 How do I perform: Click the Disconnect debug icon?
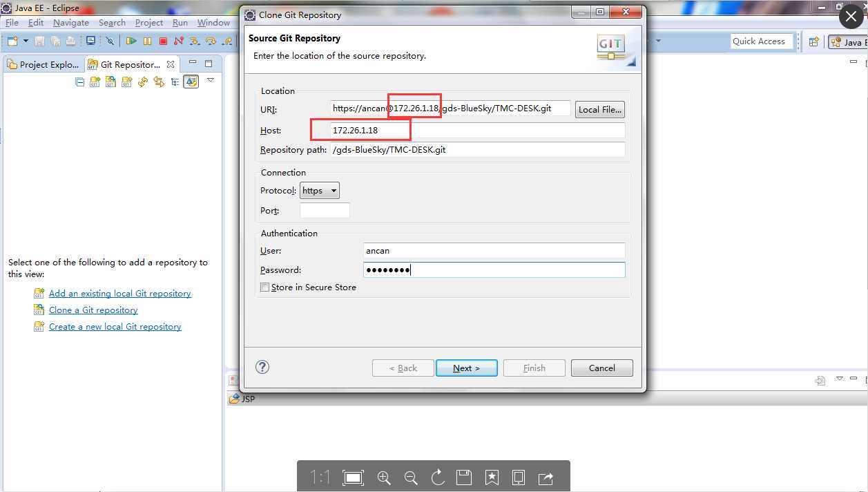point(180,41)
